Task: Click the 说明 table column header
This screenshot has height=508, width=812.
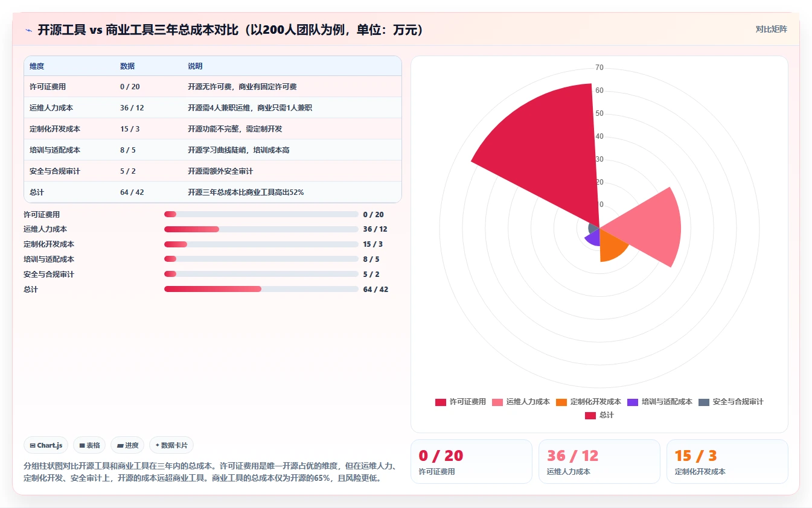Action: 195,66
